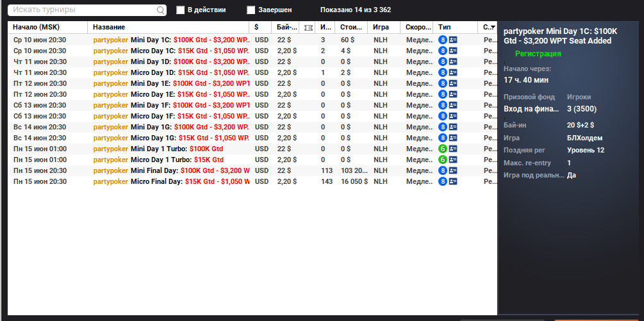Click '103 20...' prize value in Mini Final row
The height and width of the screenshot is (321, 644).
(354, 170)
